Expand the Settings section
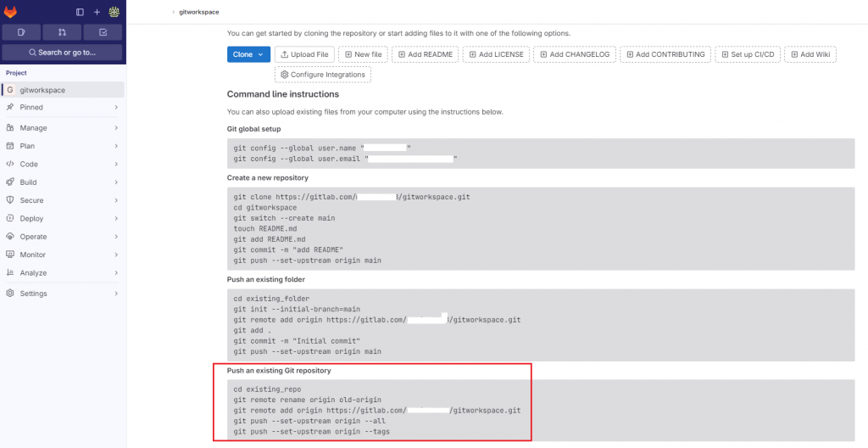The width and height of the screenshot is (868, 448). click(x=62, y=294)
